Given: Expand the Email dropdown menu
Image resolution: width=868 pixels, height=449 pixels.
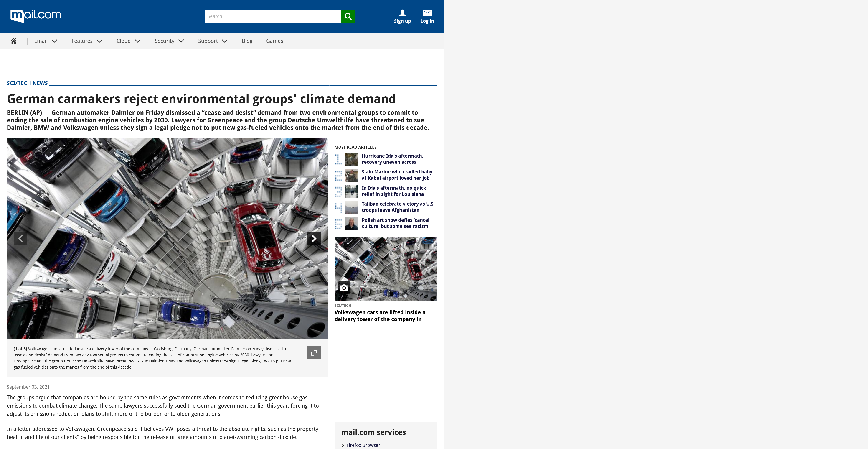Looking at the screenshot, I should [x=46, y=41].
